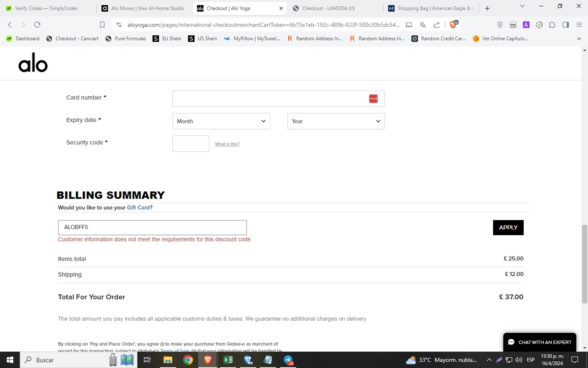
Task: Click the Gift Card link
Action: pyautogui.click(x=138, y=208)
